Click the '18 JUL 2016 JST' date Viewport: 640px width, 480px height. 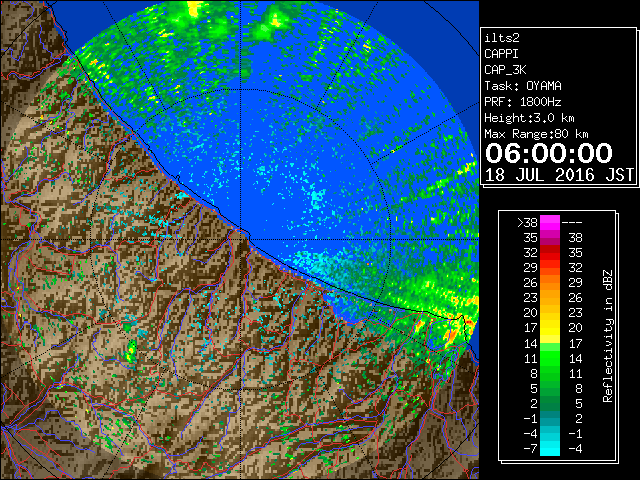[559, 175]
